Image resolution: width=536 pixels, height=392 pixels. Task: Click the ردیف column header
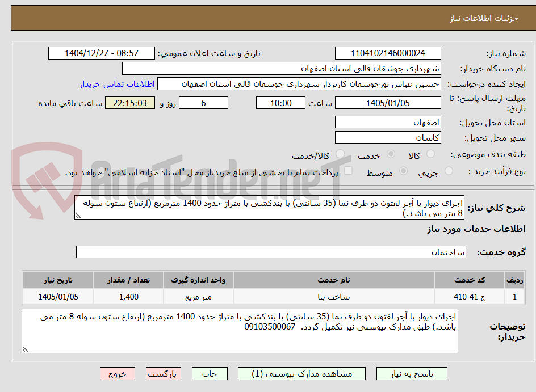(x=514, y=280)
